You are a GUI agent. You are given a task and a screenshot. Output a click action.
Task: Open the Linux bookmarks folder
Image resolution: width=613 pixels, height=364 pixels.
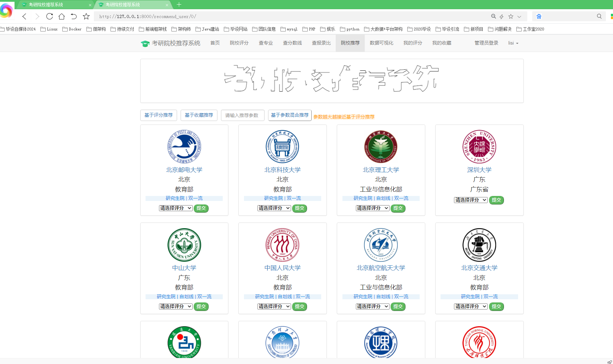[49, 29]
